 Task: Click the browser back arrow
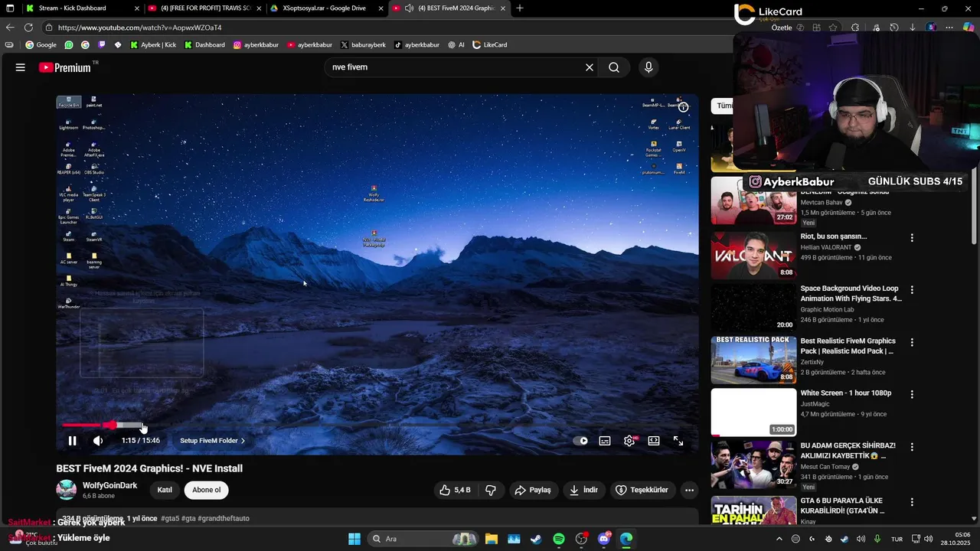(x=10, y=28)
